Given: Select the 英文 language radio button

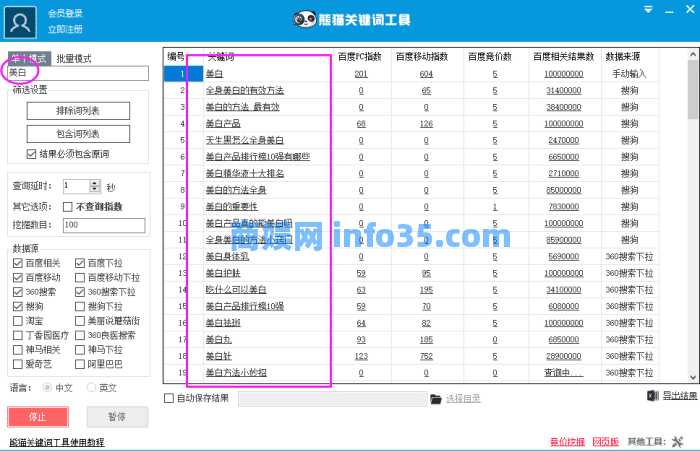Looking at the screenshot, I should click(90, 387).
